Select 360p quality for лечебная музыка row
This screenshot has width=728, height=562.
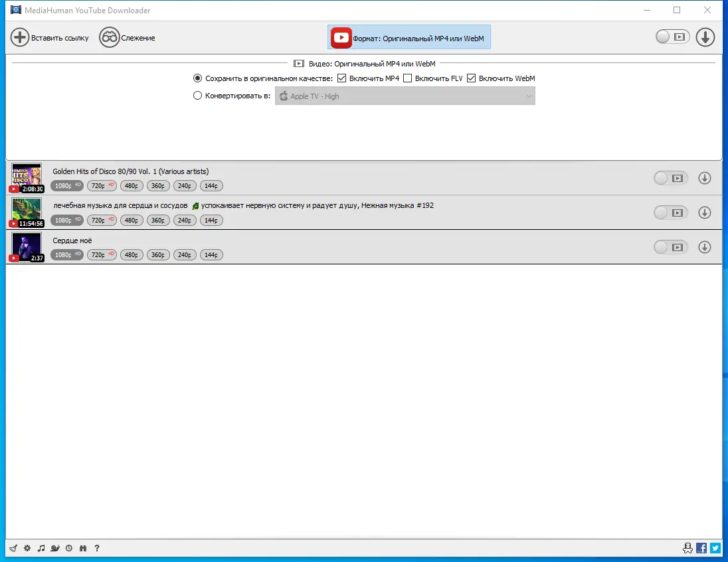click(x=158, y=220)
